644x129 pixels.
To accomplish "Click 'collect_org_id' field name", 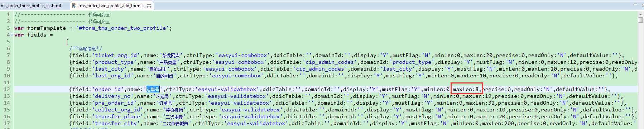I will [117, 110].
